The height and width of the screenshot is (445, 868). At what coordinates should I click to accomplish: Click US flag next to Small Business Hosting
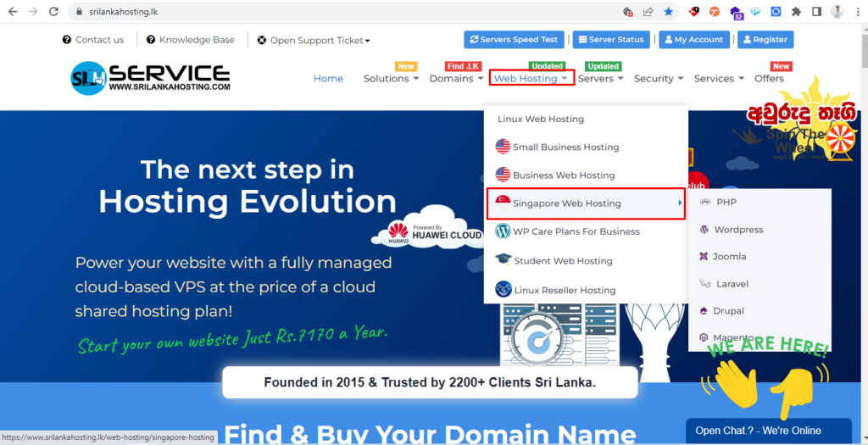[x=503, y=147]
